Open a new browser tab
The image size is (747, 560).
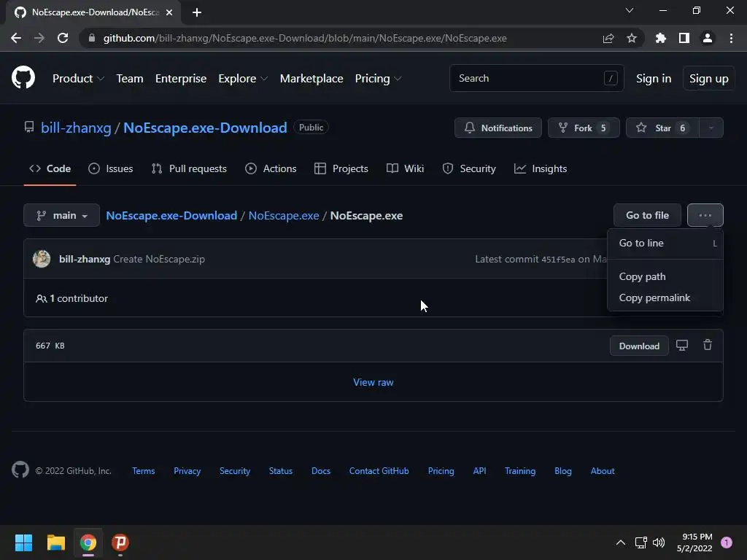(x=197, y=12)
